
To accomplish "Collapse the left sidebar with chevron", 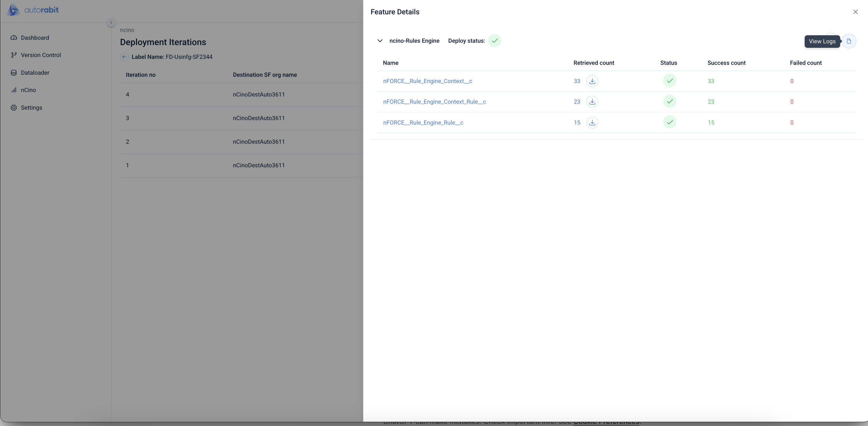I will pos(111,23).
